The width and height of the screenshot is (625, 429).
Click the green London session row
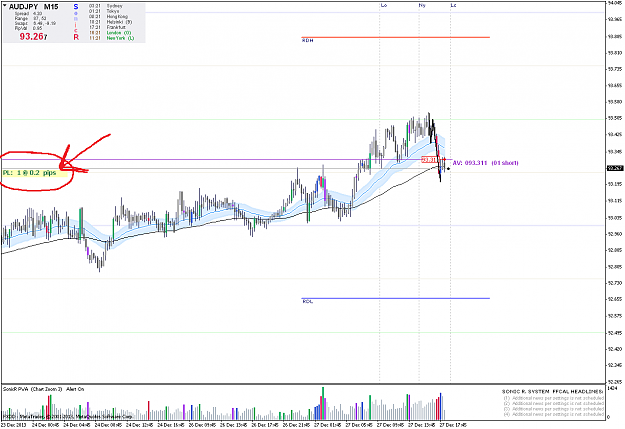tap(110, 33)
